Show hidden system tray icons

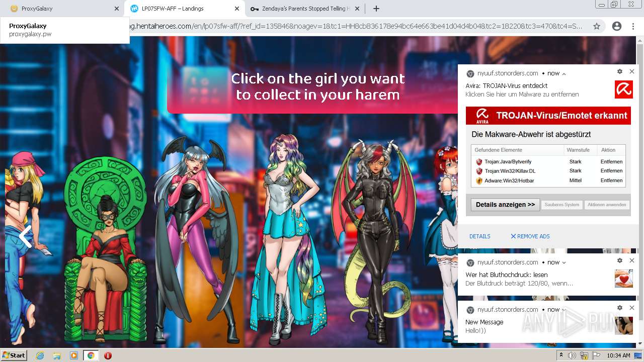[x=561, y=355]
